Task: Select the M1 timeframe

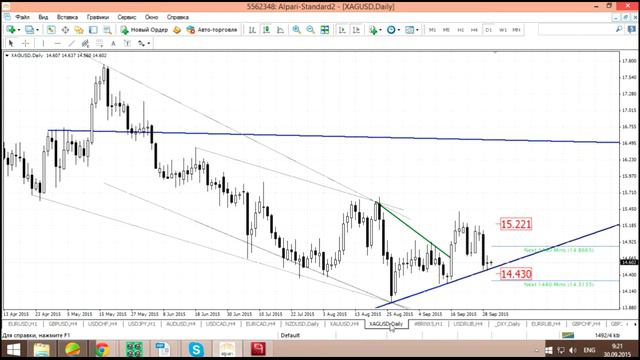Action: click(x=432, y=30)
